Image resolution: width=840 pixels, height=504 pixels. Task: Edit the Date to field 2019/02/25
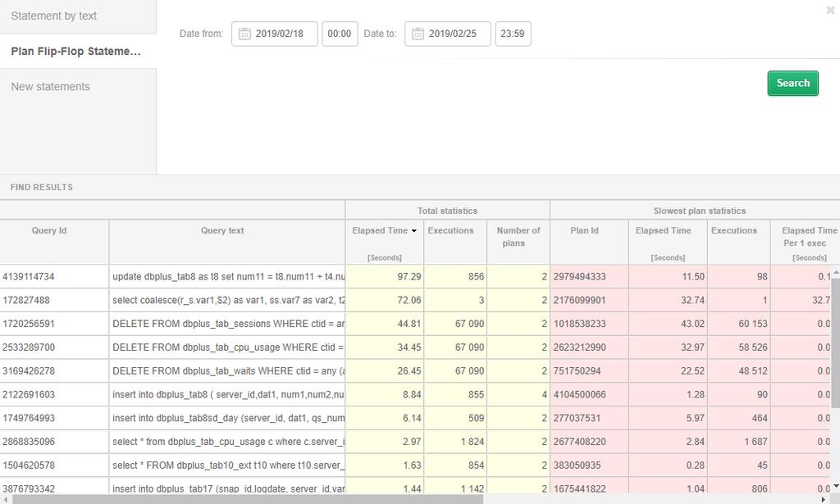pos(448,34)
